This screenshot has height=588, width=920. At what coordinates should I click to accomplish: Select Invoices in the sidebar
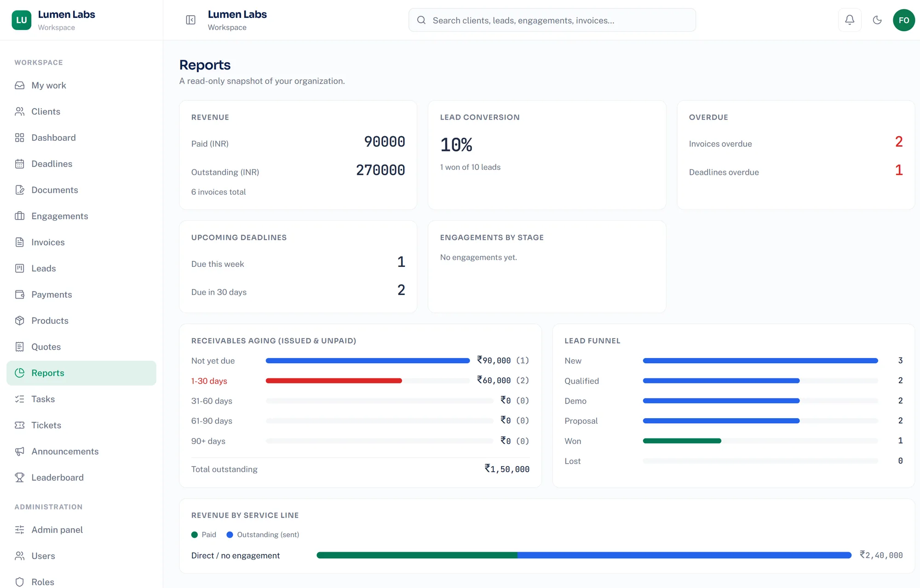pyautogui.click(x=81, y=242)
